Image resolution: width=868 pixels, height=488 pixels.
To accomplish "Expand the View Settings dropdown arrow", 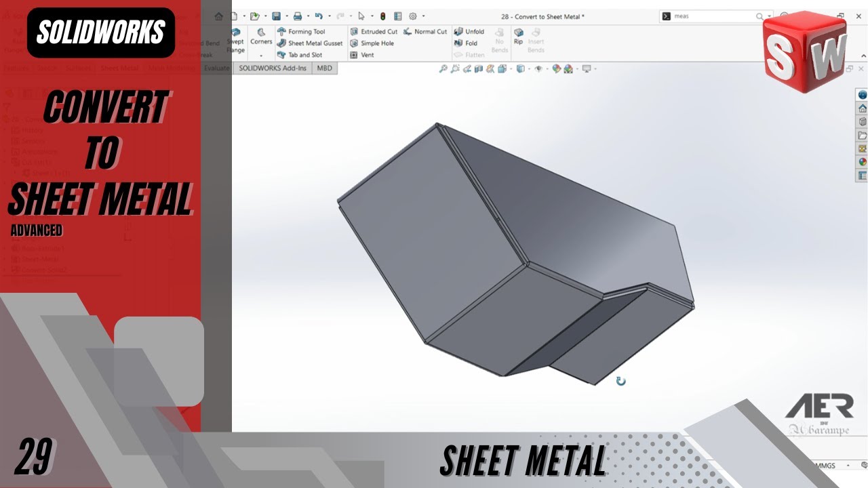I will point(595,68).
